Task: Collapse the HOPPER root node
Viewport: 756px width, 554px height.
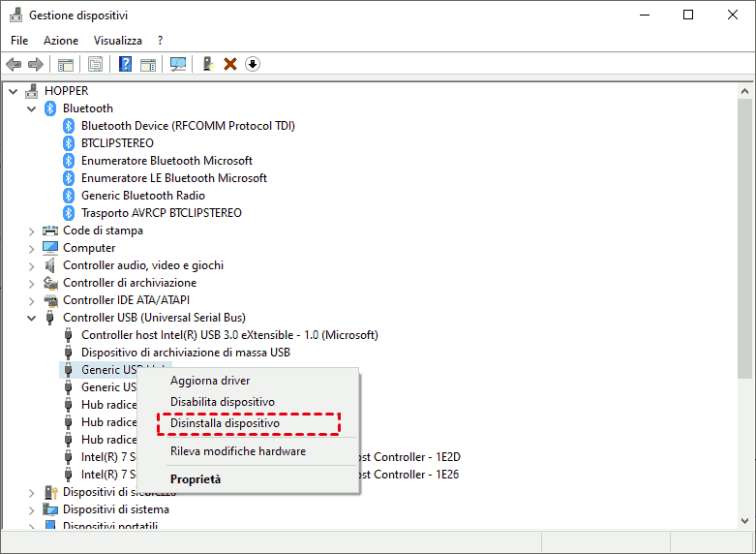Action: (x=13, y=91)
